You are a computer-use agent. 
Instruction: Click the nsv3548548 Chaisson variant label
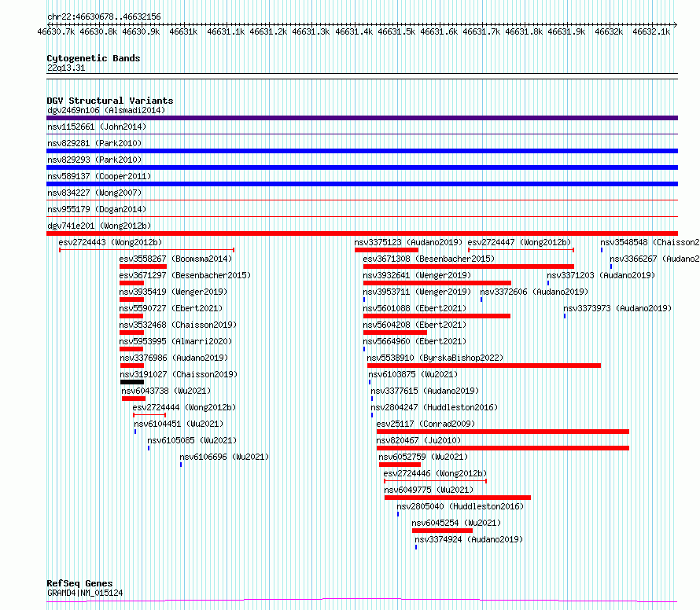pos(650,242)
